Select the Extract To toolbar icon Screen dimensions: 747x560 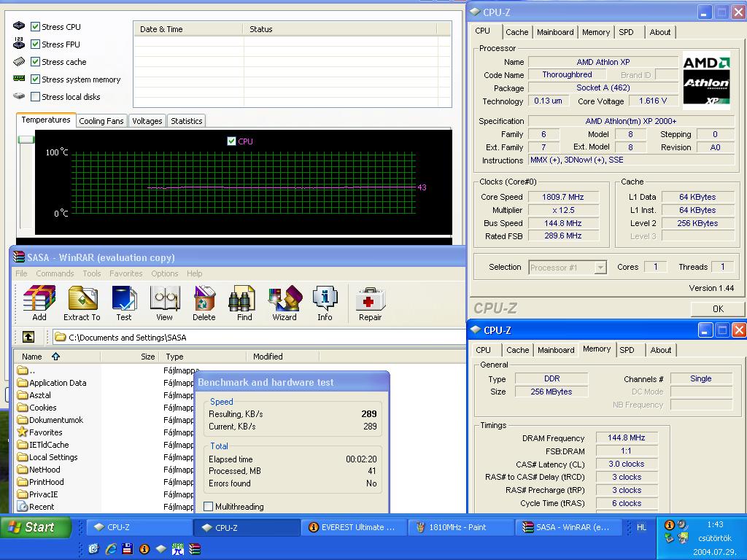coord(82,303)
